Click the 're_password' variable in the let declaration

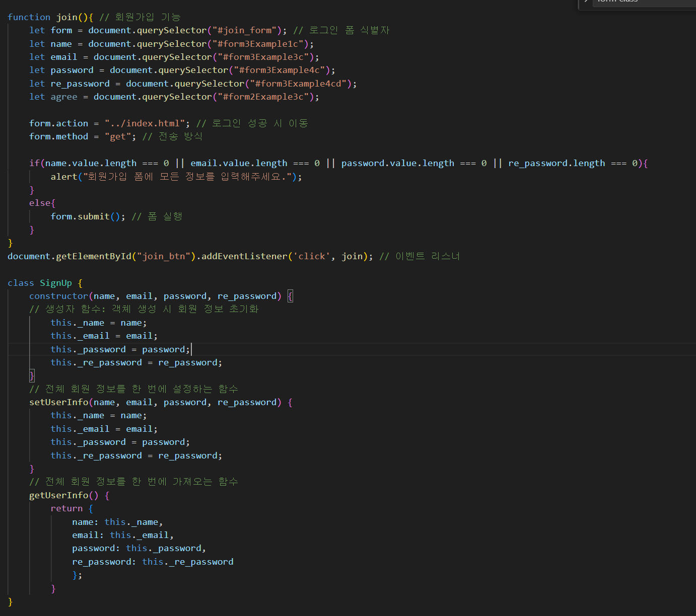[80, 84]
